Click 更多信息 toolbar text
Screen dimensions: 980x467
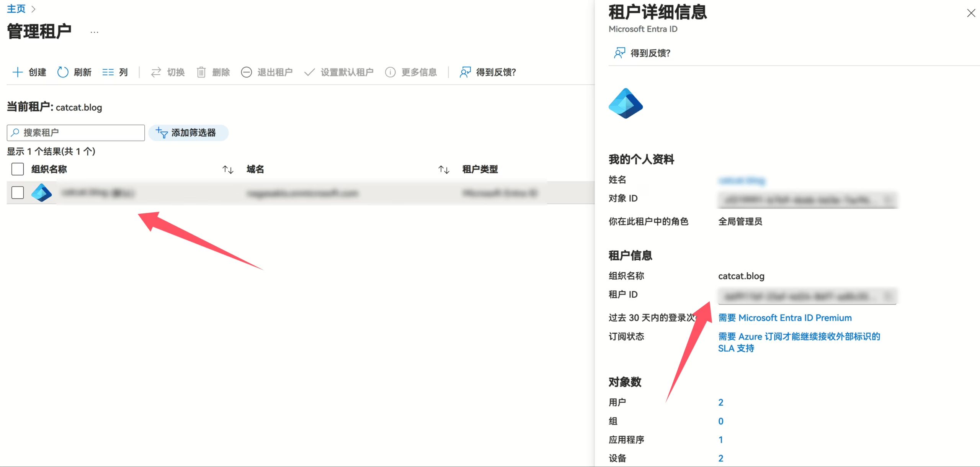tap(419, 72)
